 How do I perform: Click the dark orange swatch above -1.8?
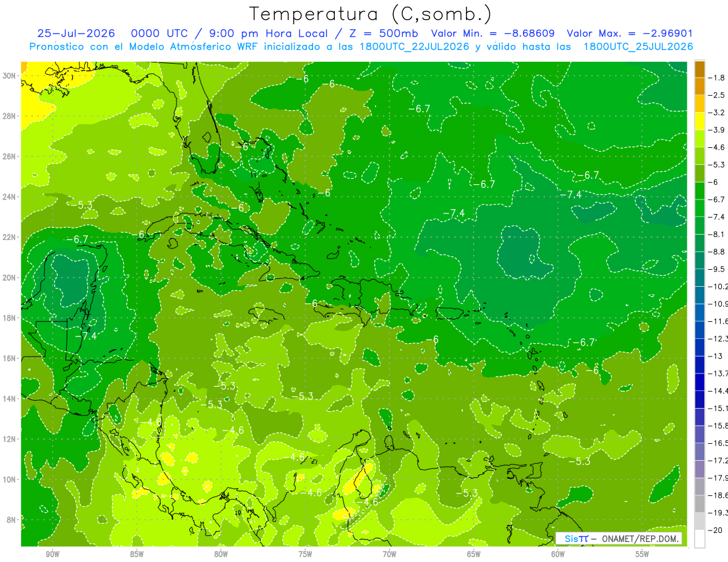(699, 70)
